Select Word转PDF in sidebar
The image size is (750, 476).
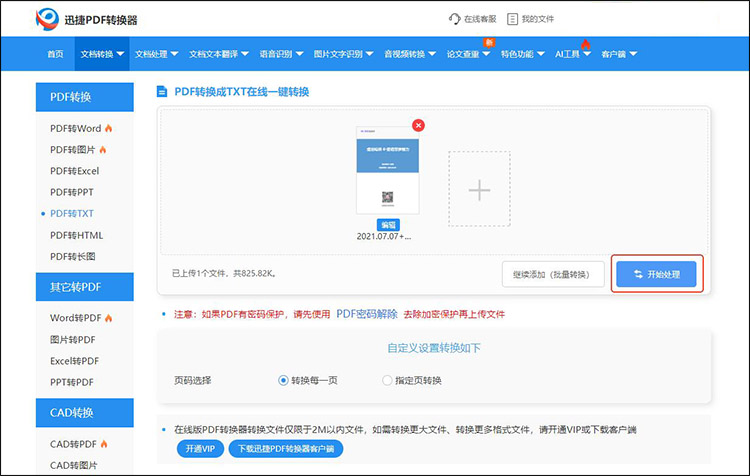click(76, 318)
